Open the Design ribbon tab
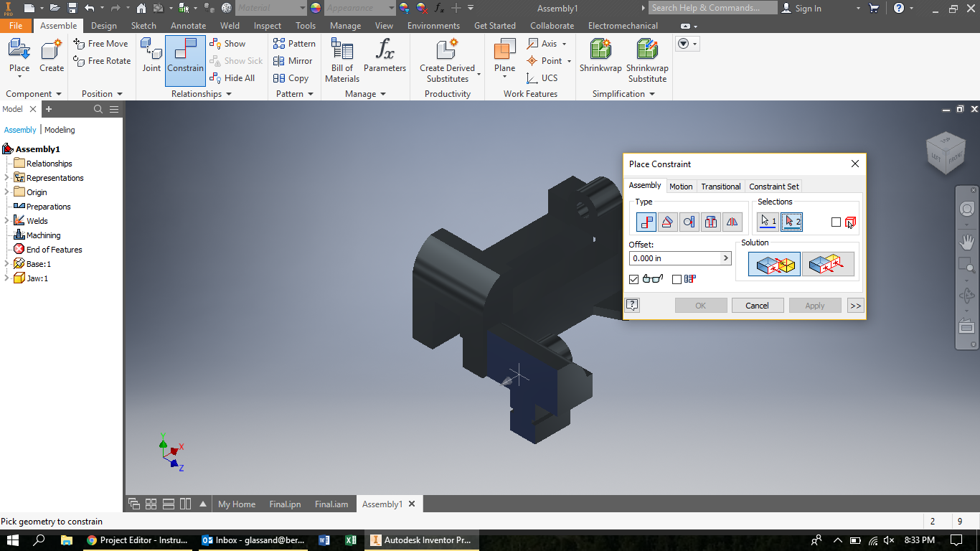 104,26
